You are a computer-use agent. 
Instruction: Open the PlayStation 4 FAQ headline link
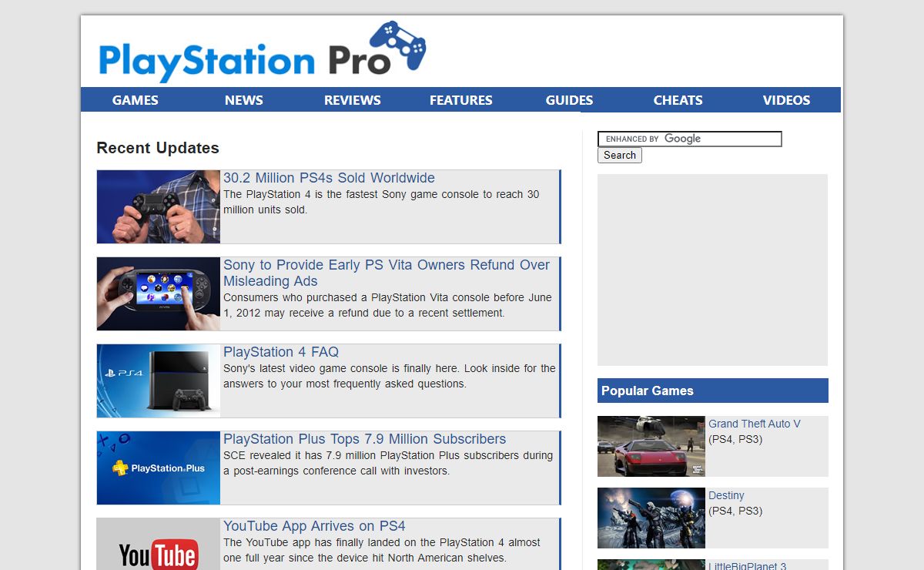pyautogui.click(x=281, y=352)
